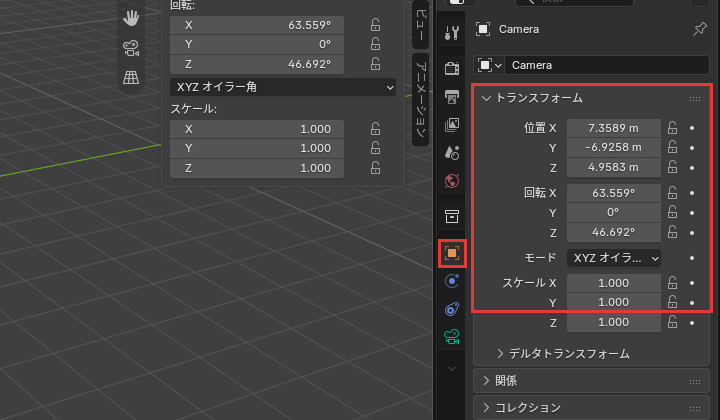Open World properties globe tab

(x=452, y=181)
